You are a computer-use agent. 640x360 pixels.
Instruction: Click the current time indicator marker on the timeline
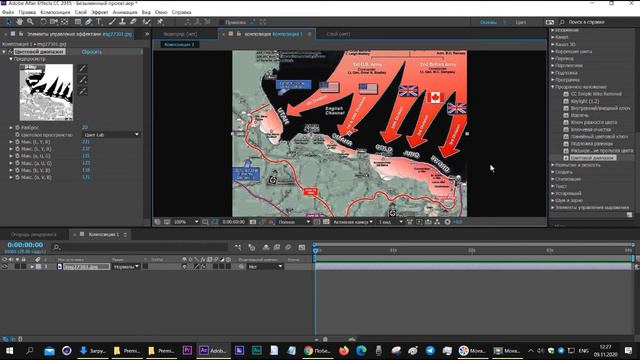click(315, 250)
